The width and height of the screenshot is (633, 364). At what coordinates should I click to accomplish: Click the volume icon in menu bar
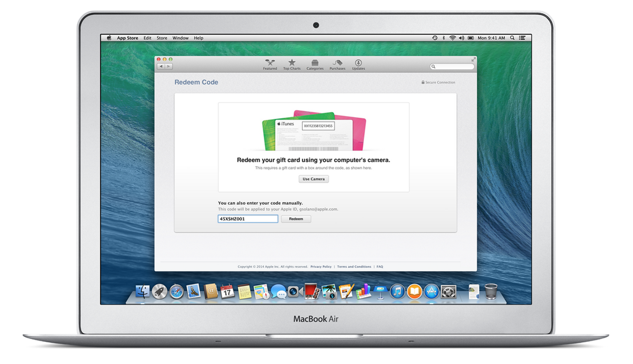(462, 38)
